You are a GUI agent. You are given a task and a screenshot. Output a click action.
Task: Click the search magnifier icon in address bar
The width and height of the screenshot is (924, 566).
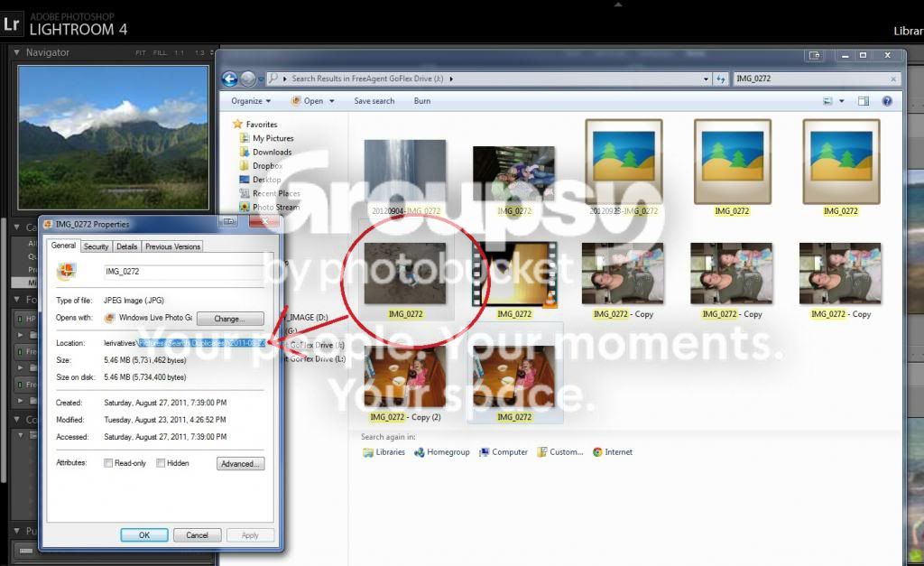point(273,78)
